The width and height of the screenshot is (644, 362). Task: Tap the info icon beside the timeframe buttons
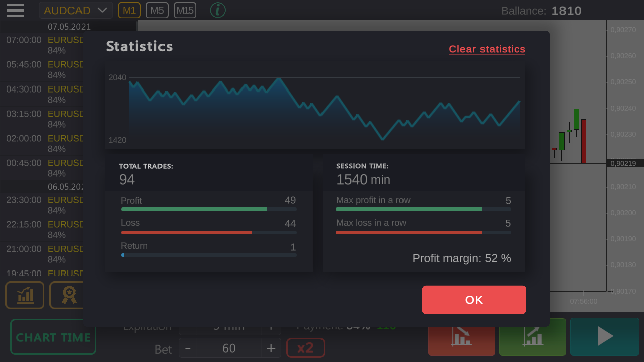coord(218,10)
